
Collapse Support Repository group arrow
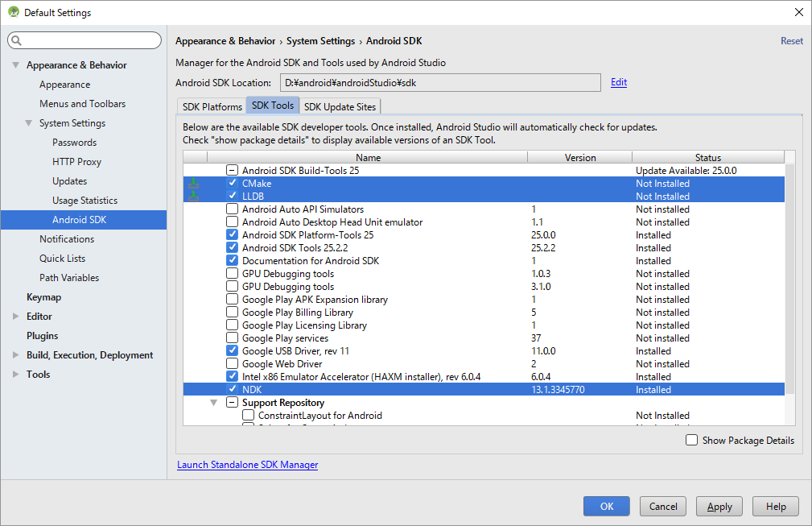(213, 403)
